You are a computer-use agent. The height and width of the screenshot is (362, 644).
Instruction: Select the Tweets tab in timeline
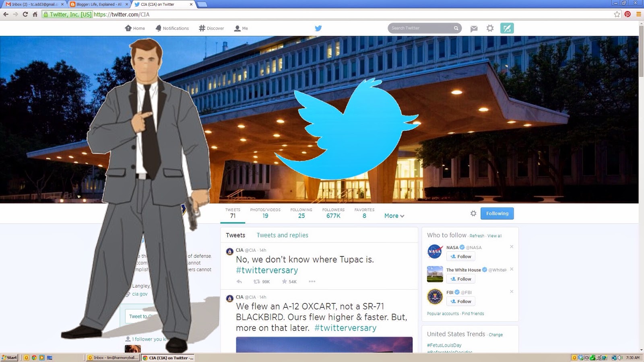click(x=235, y=235)
